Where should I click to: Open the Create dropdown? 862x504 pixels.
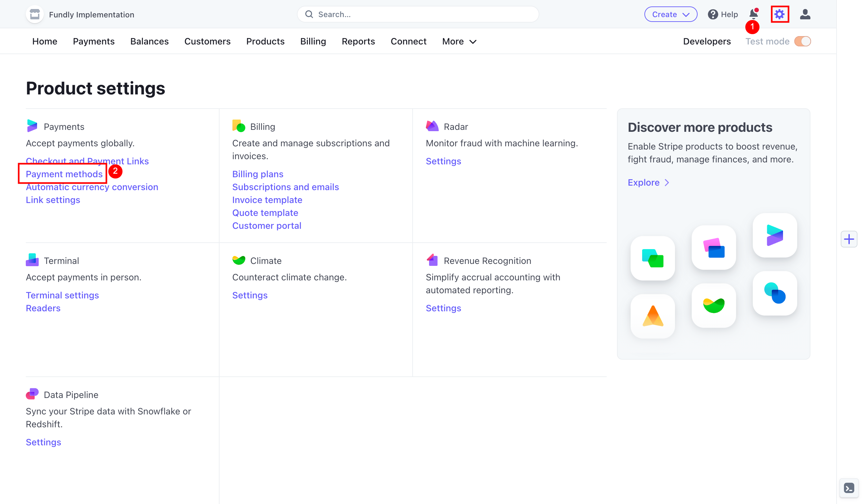tap(671, 15)
